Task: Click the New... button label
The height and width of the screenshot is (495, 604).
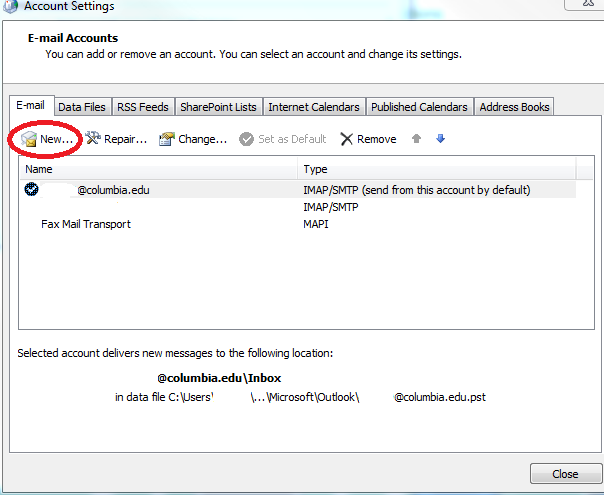Action: tap(56, 139)
